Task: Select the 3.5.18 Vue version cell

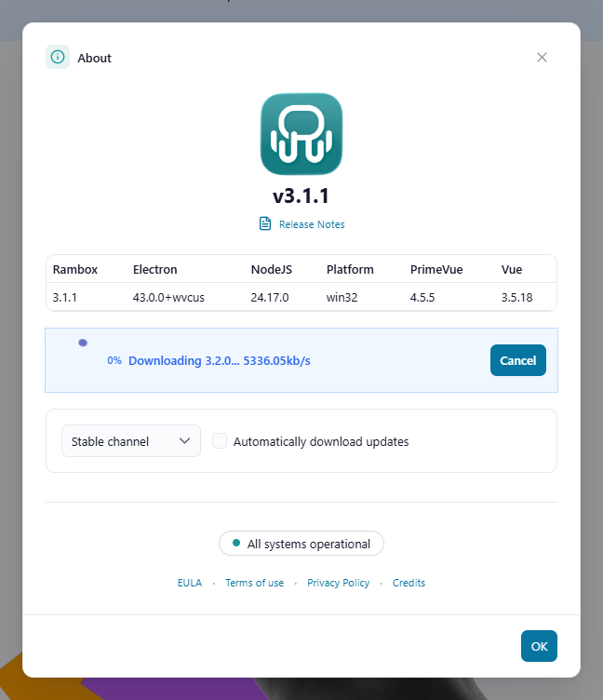Action: (516, 297)
